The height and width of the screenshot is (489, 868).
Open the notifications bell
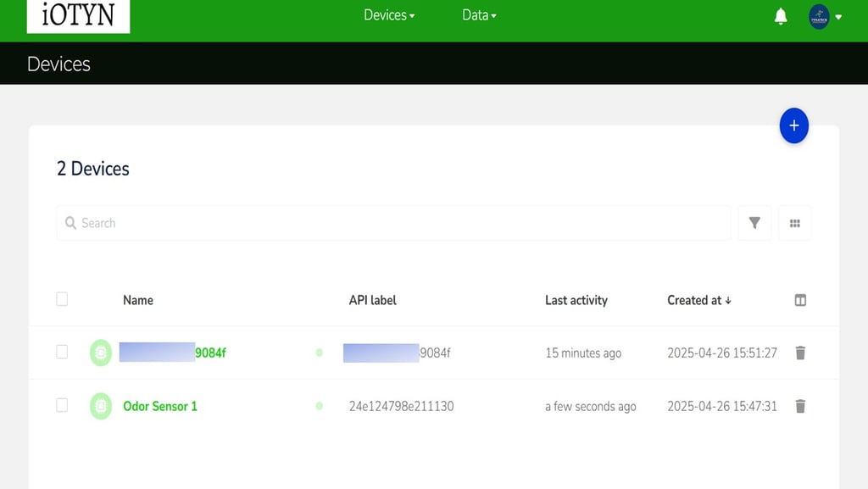tap(781, 17)
